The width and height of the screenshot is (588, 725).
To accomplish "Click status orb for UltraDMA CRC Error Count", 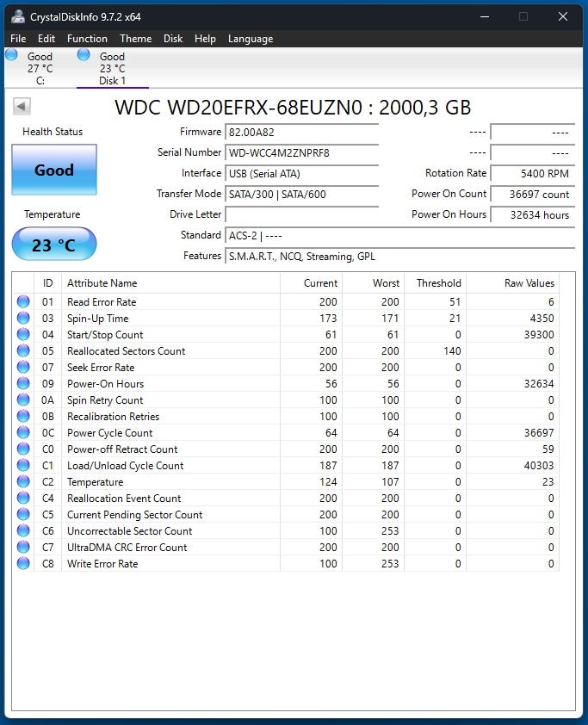I will click(23, 547).
